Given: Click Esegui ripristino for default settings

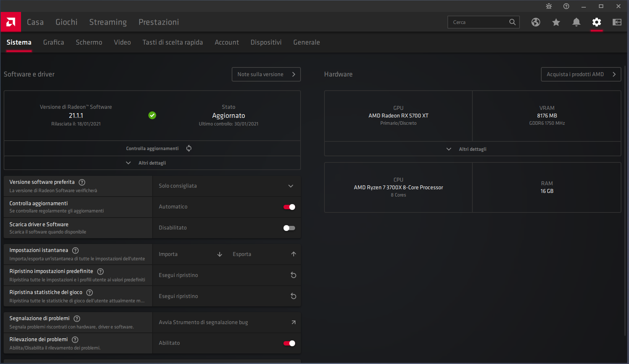Looking at the screenshot, I should [x=227, y=275].
